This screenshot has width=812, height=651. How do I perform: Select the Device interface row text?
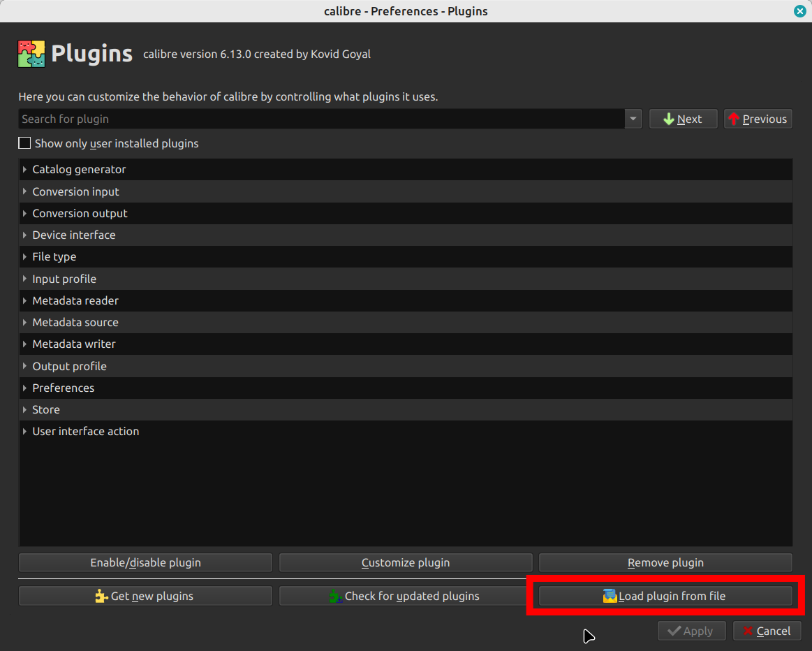click(x=74, y=235)
